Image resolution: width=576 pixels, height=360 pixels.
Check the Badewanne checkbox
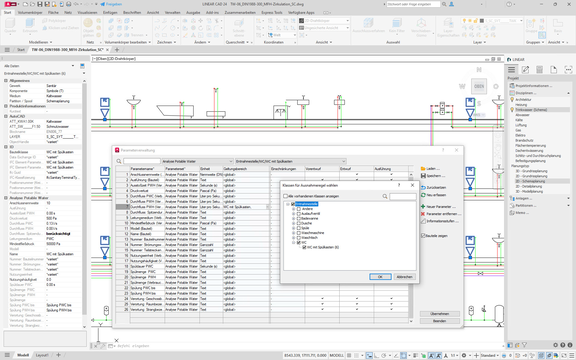click(299, 218)
